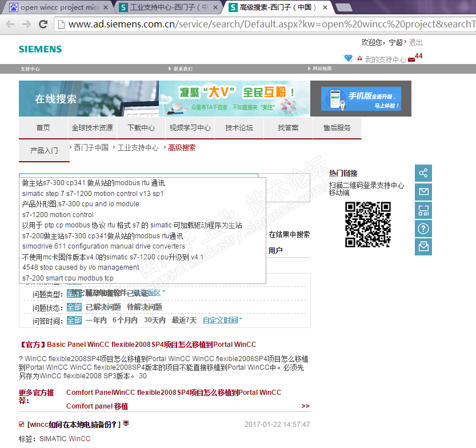The height and width of the screenshot is (448, 476).
Task: Click the SIEMENS logo
Action: click(40, 49)
